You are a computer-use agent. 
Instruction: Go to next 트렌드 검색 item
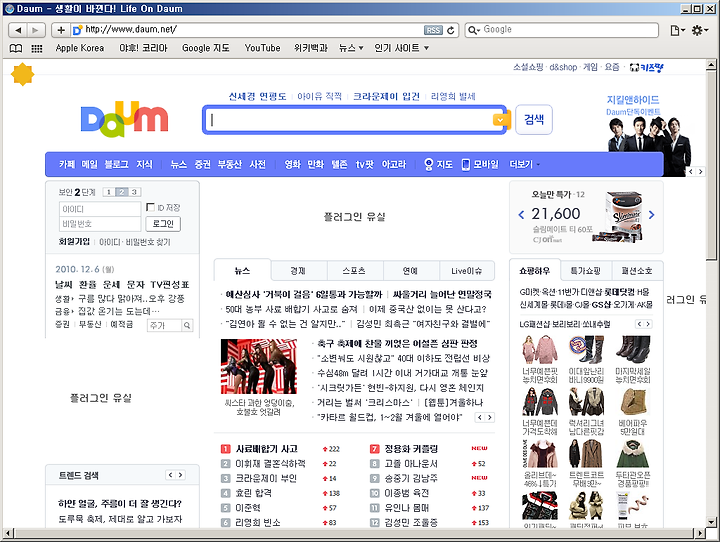180,475
